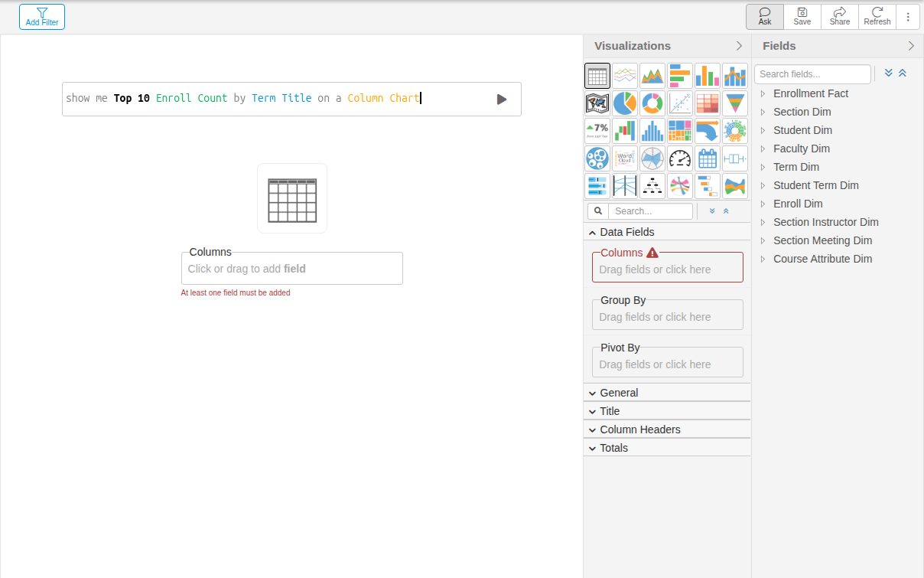
Task: Select the Waterfall chart visualization
Action: [625, 131]
